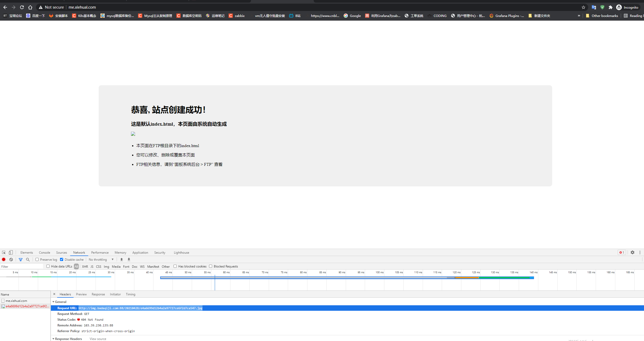The width and height of the screenshot is (644, 341).
Task: Switch to the Console tab
Action: point(44,252)
